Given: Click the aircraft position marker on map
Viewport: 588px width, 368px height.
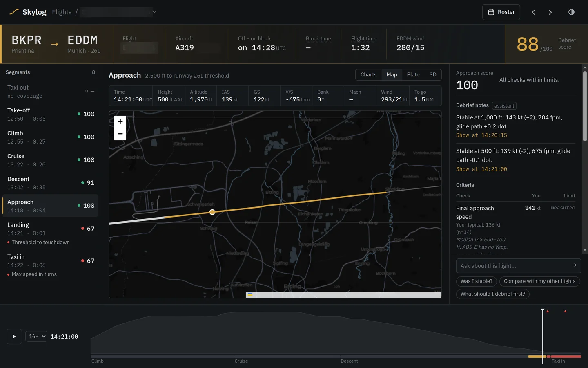Looking at the screenshot, I should pyautogui.click(x=212, y=212).
